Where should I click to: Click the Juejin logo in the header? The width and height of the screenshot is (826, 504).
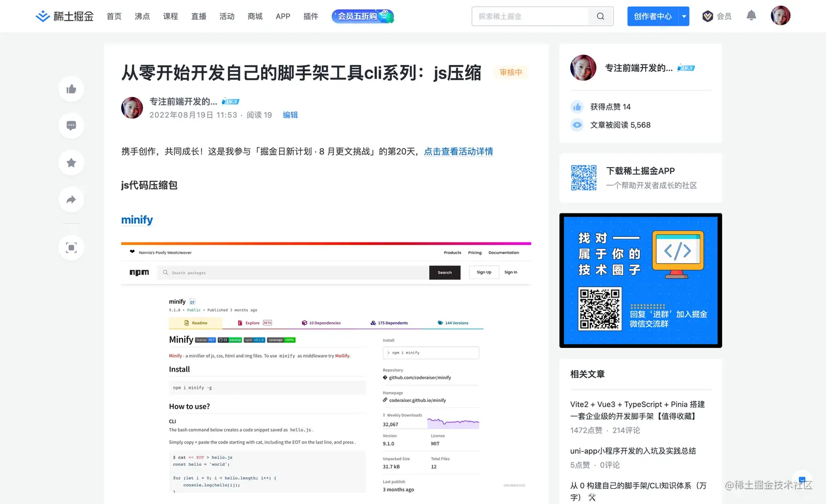(64, 16)
